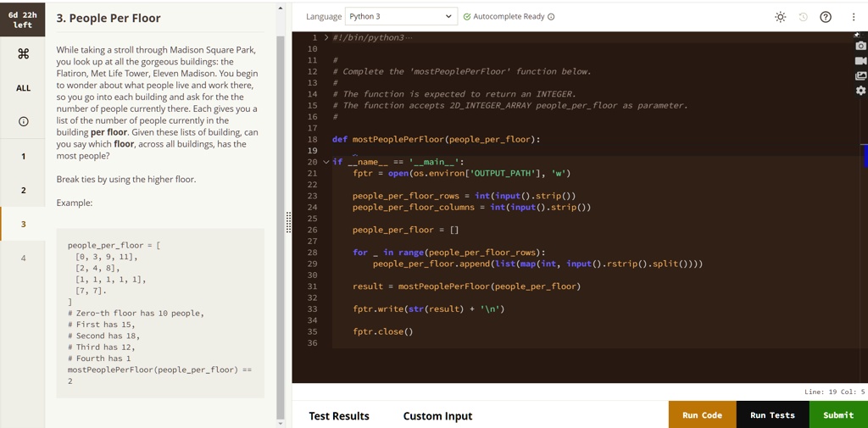
Task: Click the camera snapshot icon
Action: pos(861,46)
